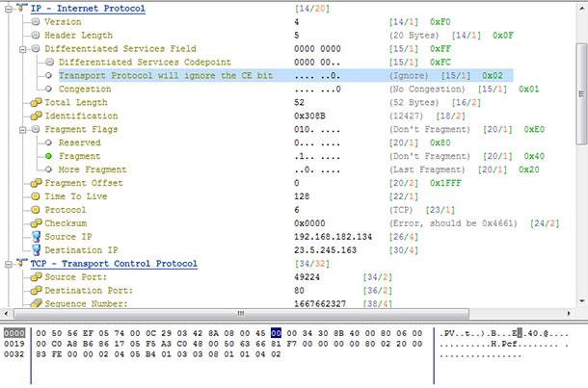Click the Sequence Number field icon
Viewport: 588px width, 388px height.
pos(36,303)
